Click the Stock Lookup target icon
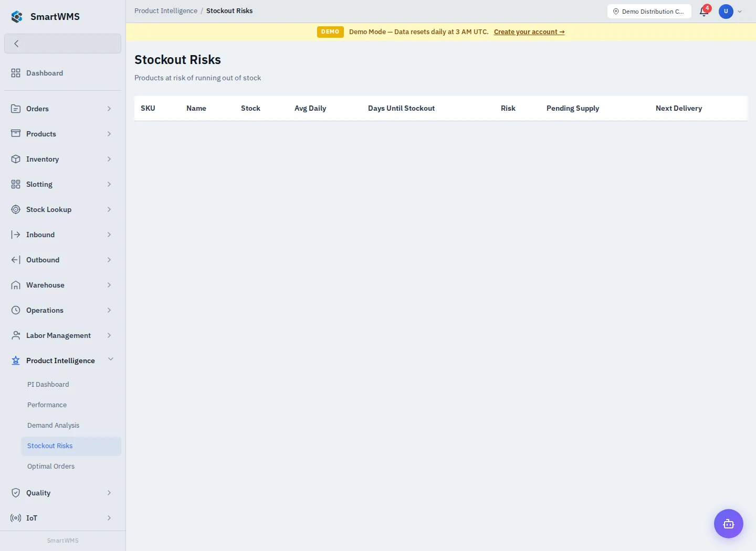756x551 pixels. click(16, 209)
